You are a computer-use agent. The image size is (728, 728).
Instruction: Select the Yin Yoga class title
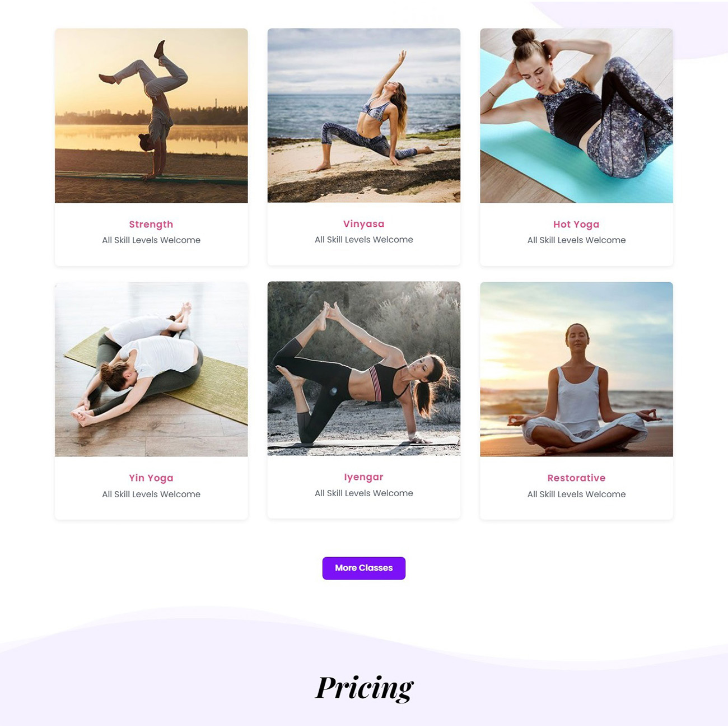pos(151,478)
